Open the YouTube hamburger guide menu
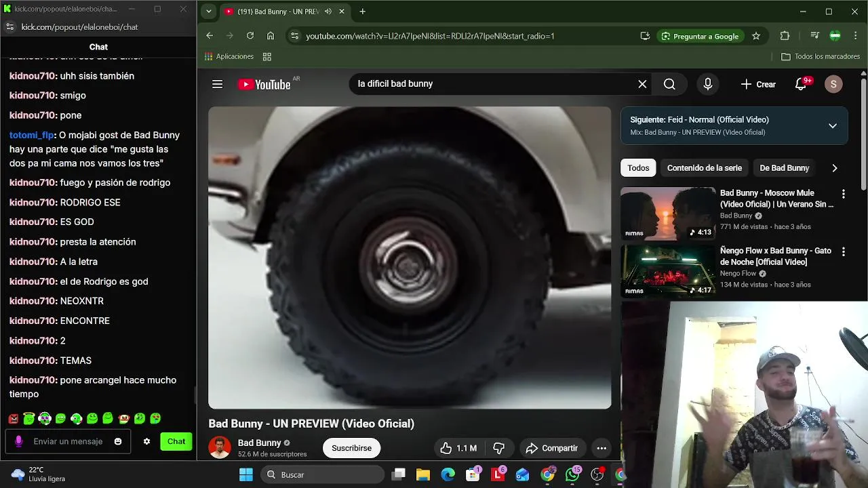Viewport: 868px width, 488px height. (217, 84)
